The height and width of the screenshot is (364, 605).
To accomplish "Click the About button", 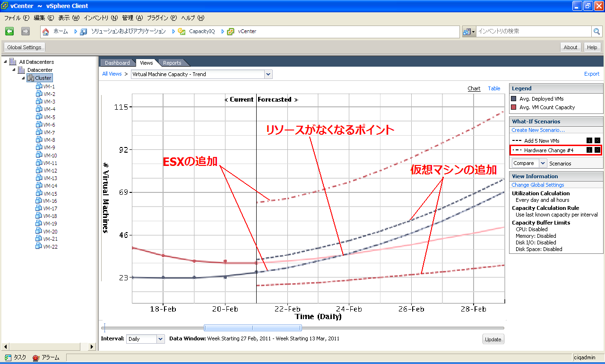I will coord(570,47).
